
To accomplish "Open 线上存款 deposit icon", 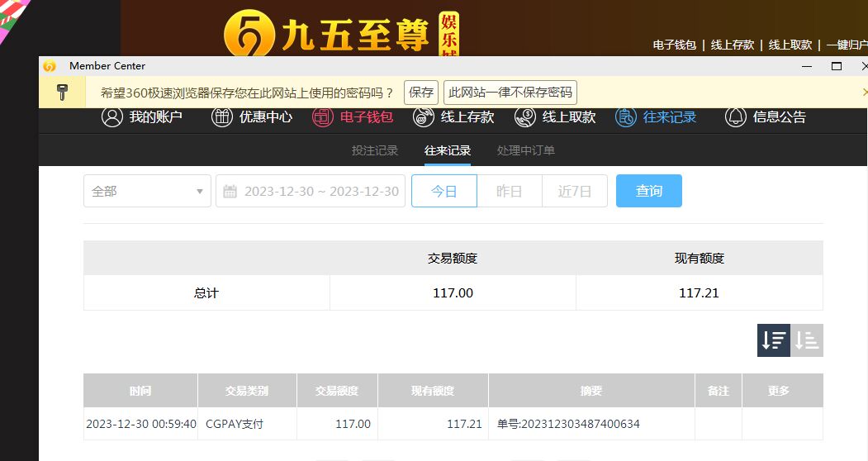I will coord(424,117).
